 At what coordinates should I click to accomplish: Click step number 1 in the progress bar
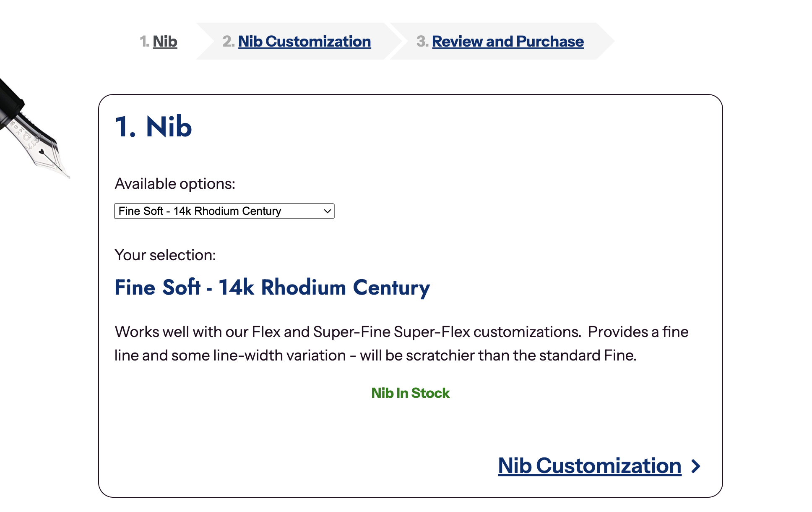(144, 42)
